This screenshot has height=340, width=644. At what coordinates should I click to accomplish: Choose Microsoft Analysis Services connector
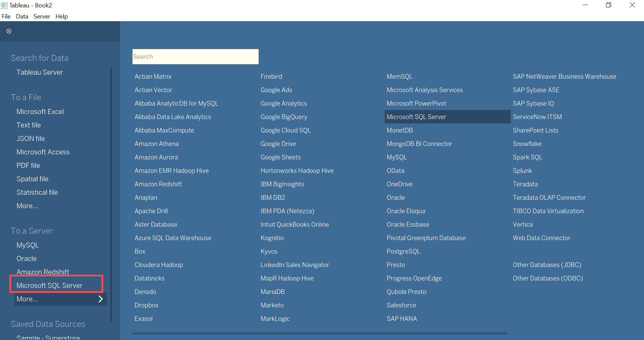(x=425, y=90)
